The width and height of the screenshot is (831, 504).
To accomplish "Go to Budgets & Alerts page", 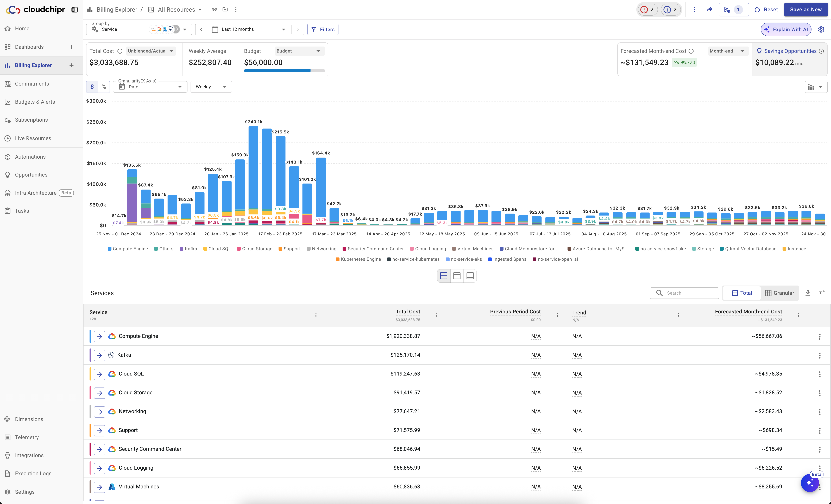I will pos(35,102).
